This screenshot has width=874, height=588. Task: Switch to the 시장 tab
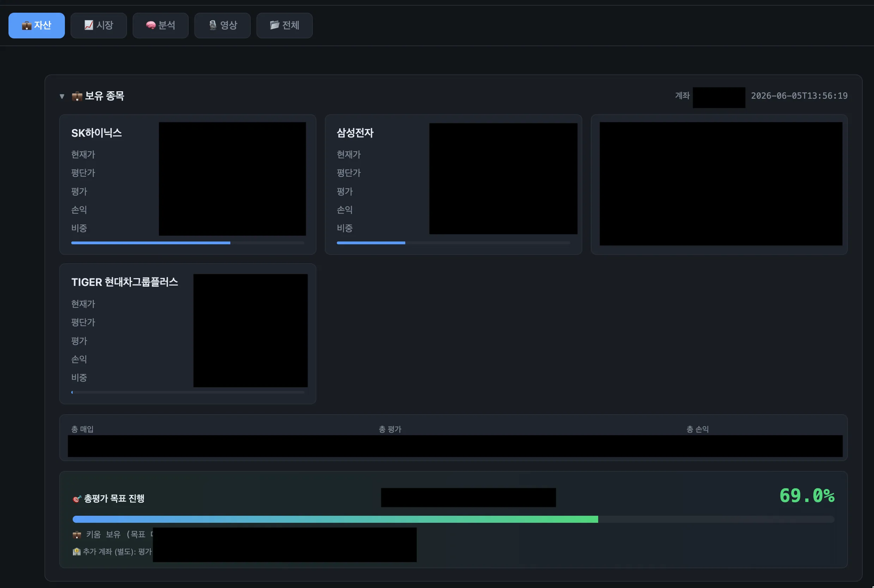[99, 25]
